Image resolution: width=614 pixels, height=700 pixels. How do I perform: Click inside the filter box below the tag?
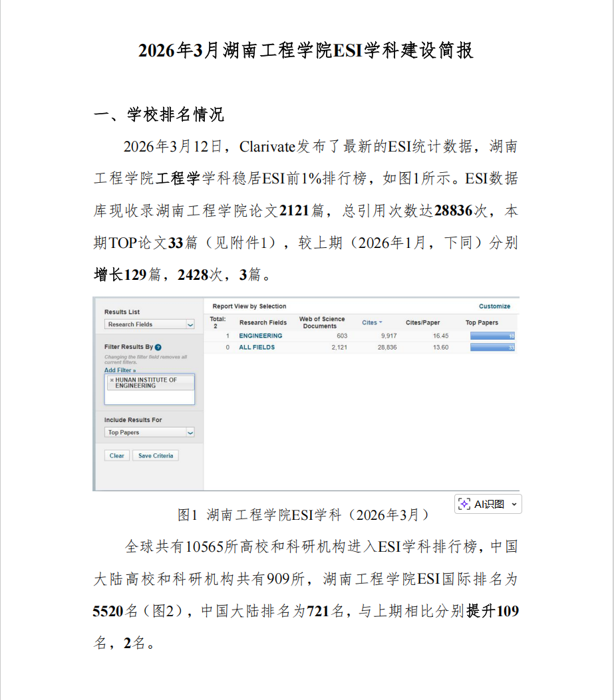(x=150, y=397)
